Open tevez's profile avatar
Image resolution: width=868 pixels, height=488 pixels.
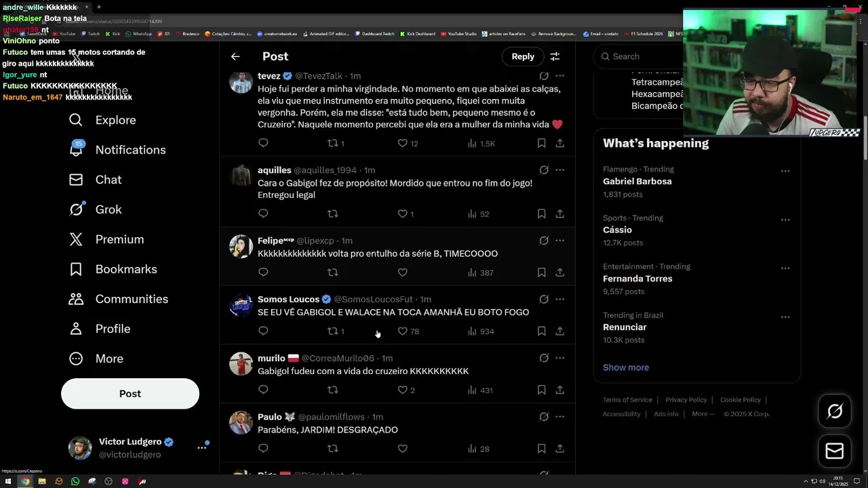[241, 82]
